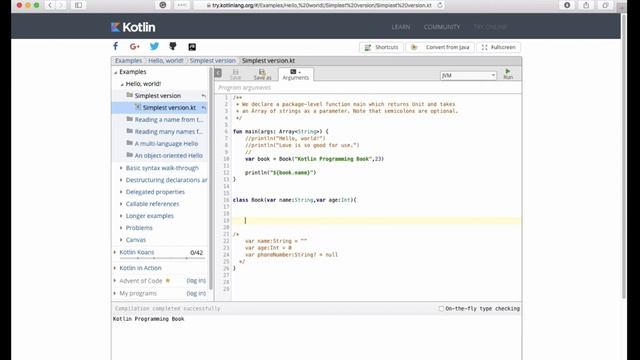
Task: Open the JVM platform dropdown
Action: (x=468, y=76)
